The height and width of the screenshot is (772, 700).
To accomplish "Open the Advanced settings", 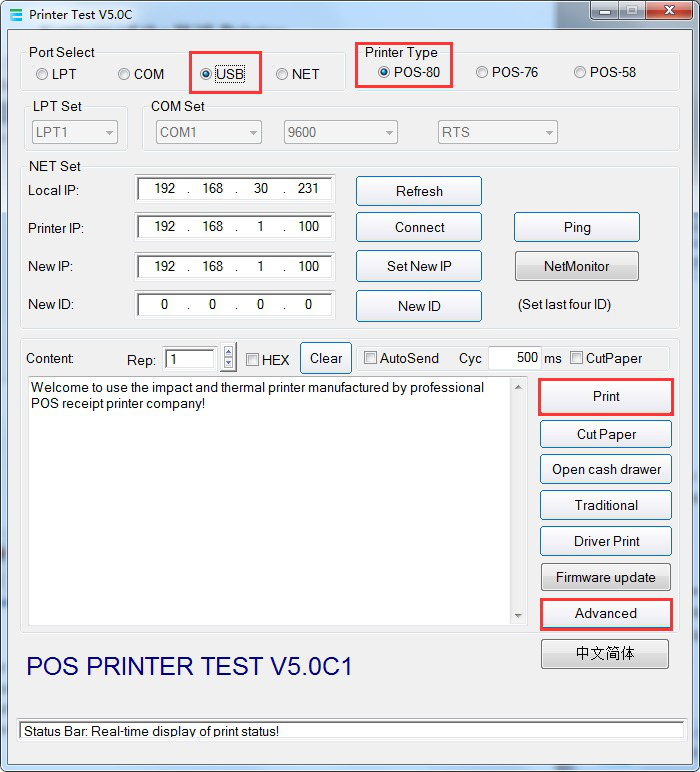I will tap(606, 613).
